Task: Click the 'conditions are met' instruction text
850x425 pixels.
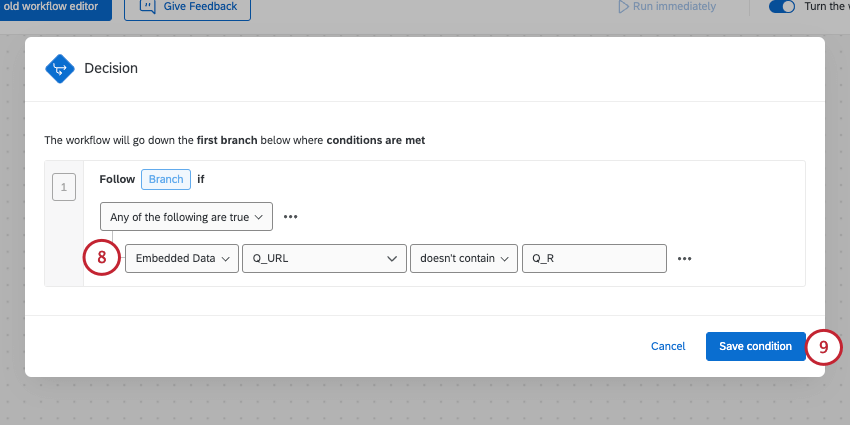Action: 376,140
